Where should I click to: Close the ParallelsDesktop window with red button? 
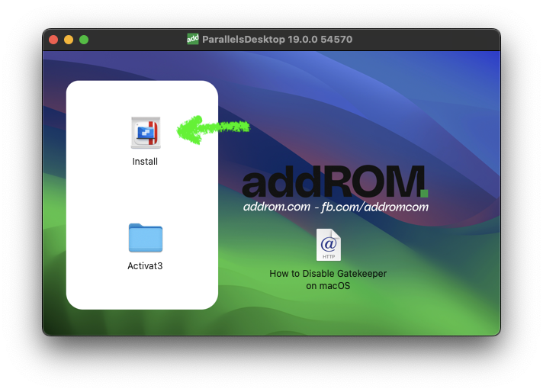click(53, 40)
